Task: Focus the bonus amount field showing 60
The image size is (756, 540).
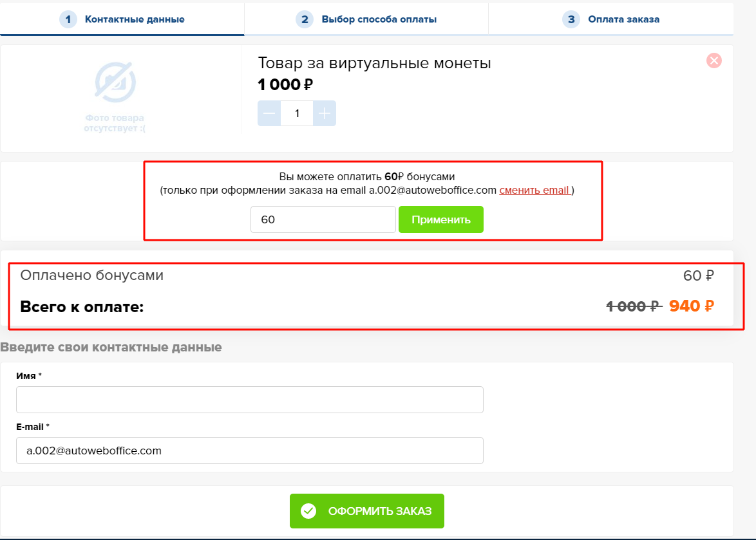Action: 323,219
